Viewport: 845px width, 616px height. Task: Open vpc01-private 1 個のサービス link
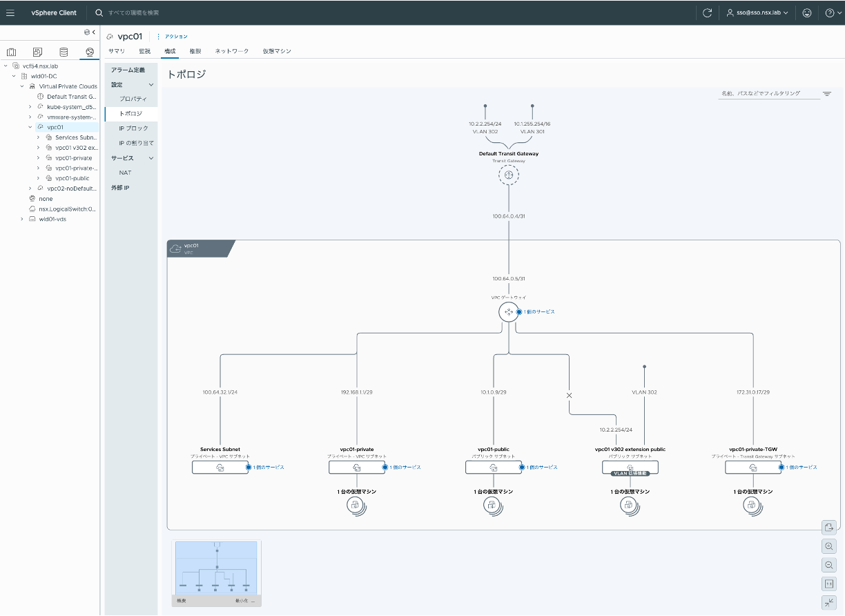(x=405, y=468)
